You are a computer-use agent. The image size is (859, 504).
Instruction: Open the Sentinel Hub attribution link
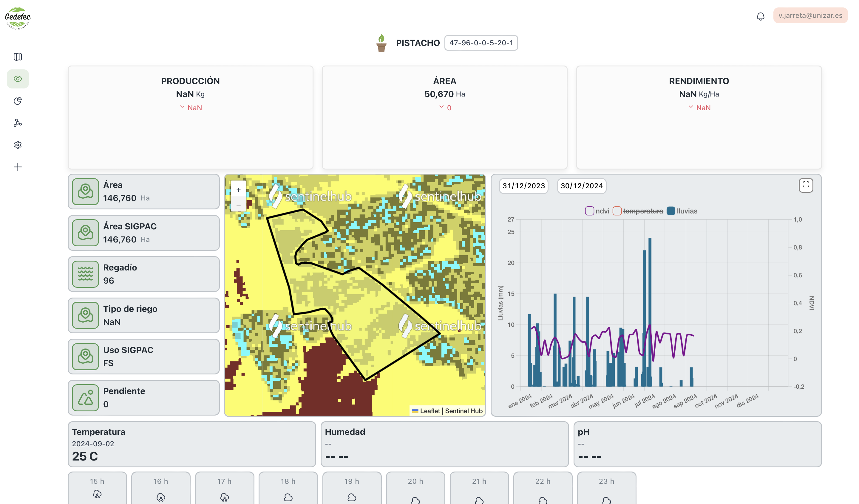[x=464, y=411]
